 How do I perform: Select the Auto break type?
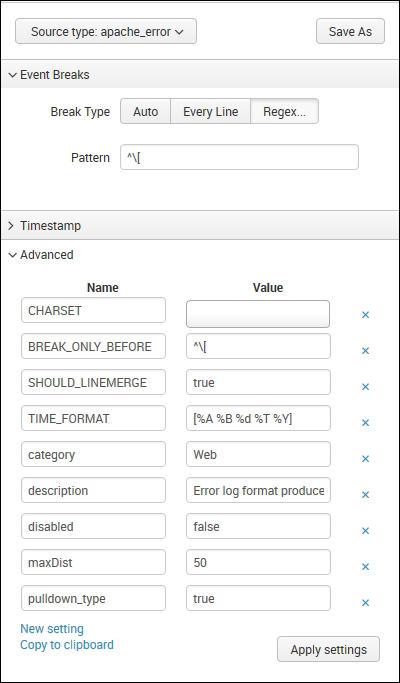click(145, 112)
